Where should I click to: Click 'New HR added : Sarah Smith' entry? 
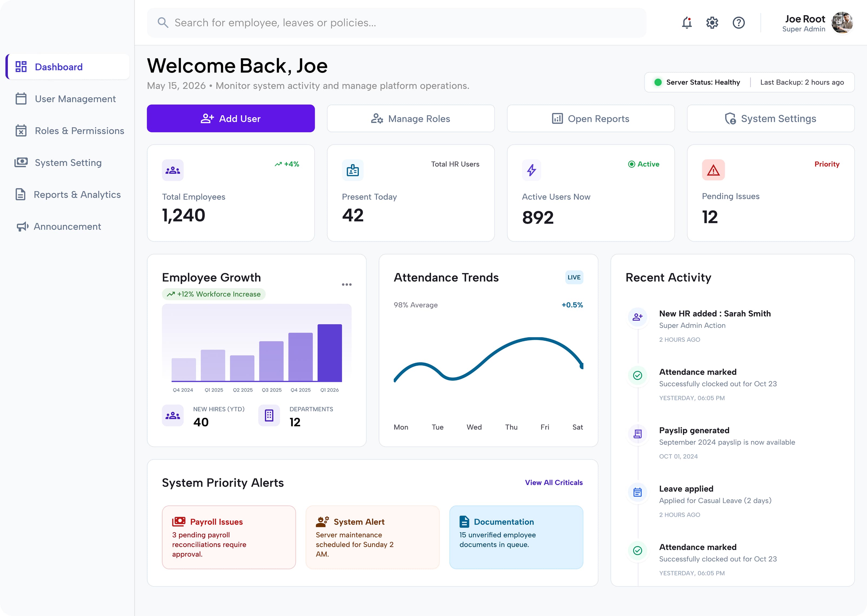pyautogui.click(x=715, y=314)
